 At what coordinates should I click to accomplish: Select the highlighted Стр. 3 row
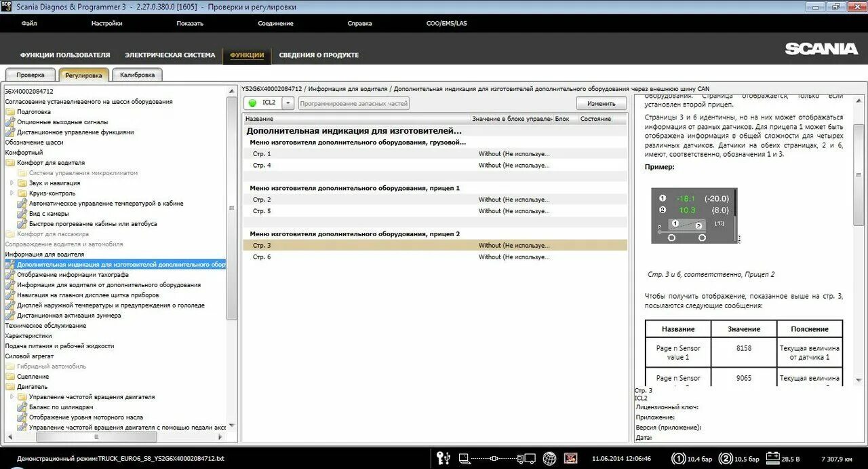point(435,246)
